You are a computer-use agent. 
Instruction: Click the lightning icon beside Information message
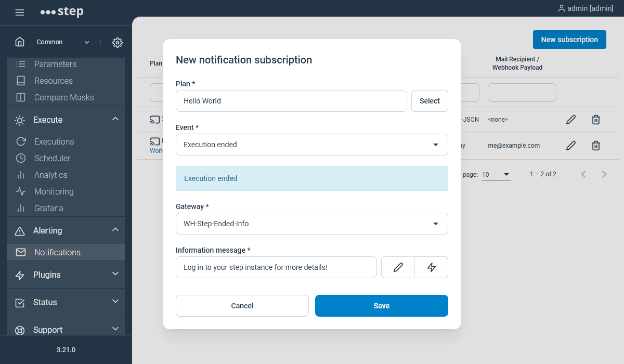click(431, 267)
